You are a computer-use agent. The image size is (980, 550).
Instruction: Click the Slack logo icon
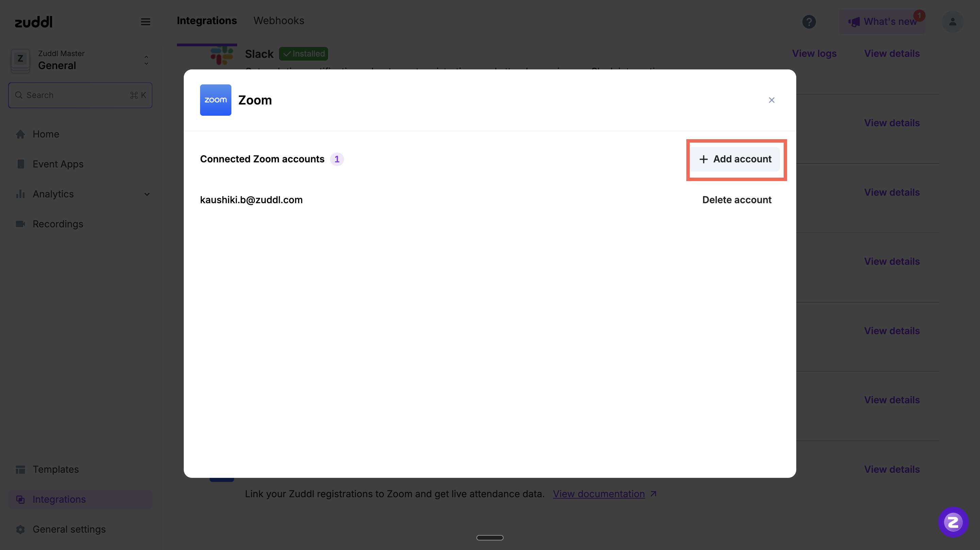[x=222, y=55]
